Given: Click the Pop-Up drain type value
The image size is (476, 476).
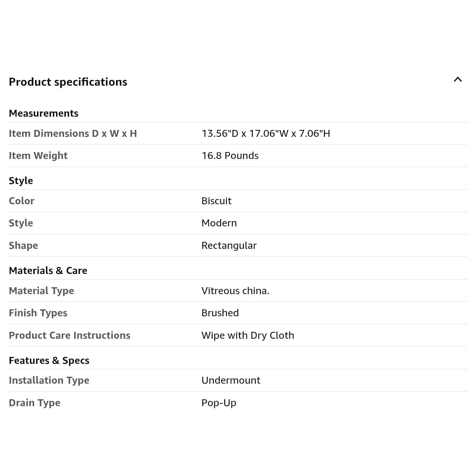Looking at the screenshot, I should (219, 403).
